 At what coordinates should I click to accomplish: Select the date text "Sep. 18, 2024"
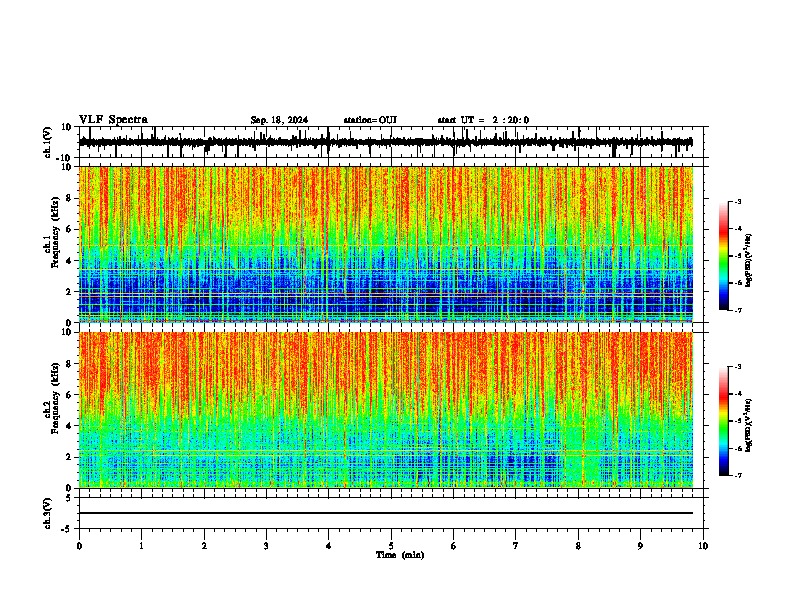point(279,120)
